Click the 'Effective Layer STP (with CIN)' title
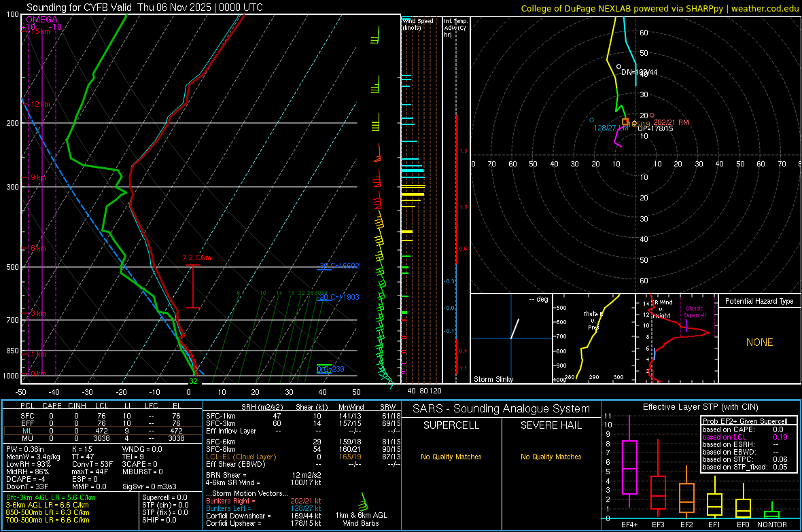This screenshot has width=802, height=532. click(x=700, y=407)
